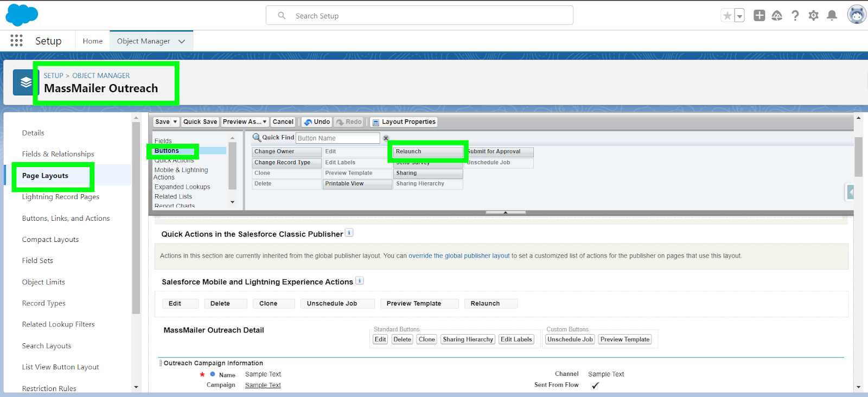
Task: Expand the Object Manager tab chevron
Action: point(182,41)
